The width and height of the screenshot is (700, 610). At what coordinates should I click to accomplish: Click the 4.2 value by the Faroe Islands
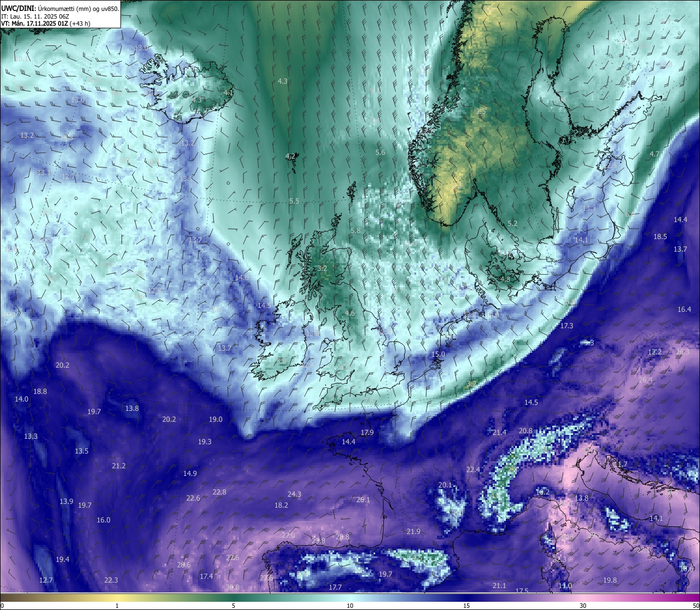point(290,156)
